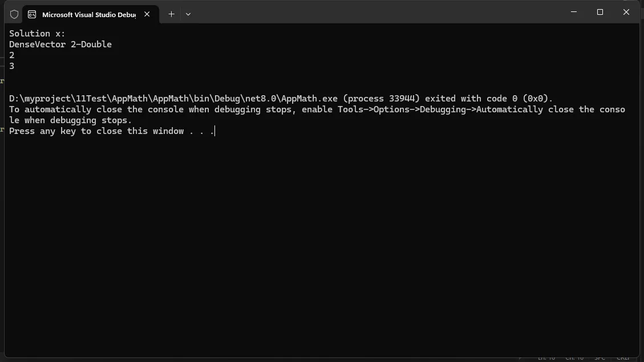Click the output value "2"

(12, 55)
